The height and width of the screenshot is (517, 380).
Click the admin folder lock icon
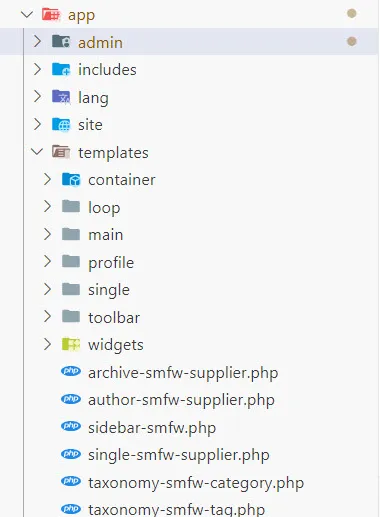coord(61,41)
